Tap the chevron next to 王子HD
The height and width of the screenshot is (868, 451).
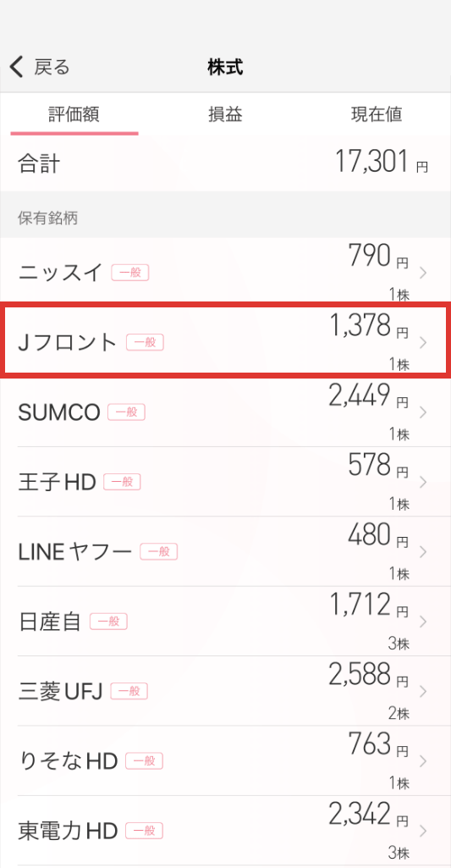pyautogui.click(x=423, y=482)
